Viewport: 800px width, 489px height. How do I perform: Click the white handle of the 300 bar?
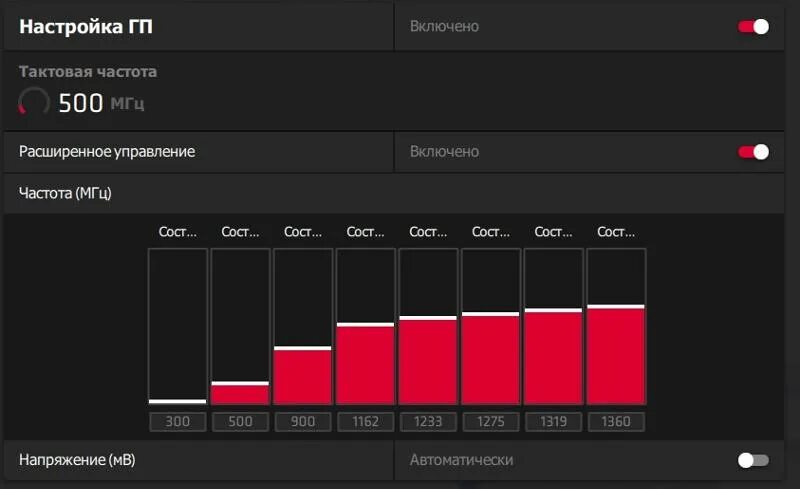(x=178, y=401)
